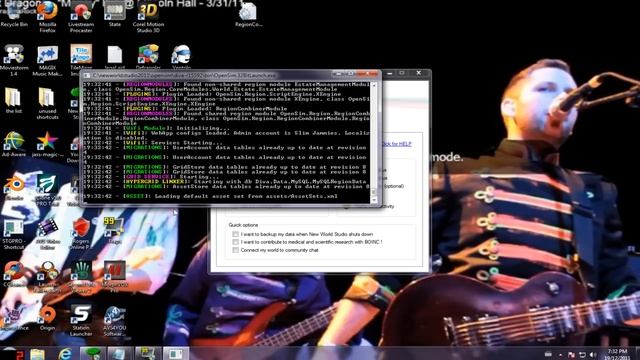
Task: Enable contribute to research with BOINC checkbox
Action: coord(235,242)
